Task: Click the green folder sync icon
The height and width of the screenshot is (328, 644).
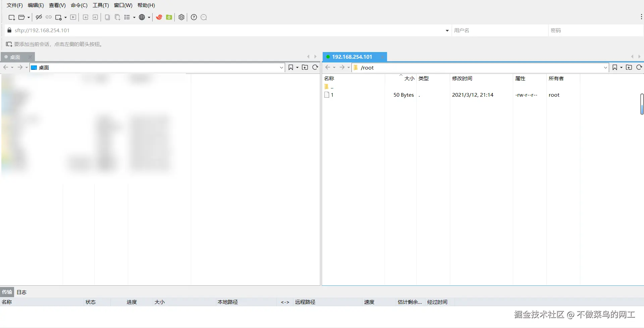Action: (169, 17)
